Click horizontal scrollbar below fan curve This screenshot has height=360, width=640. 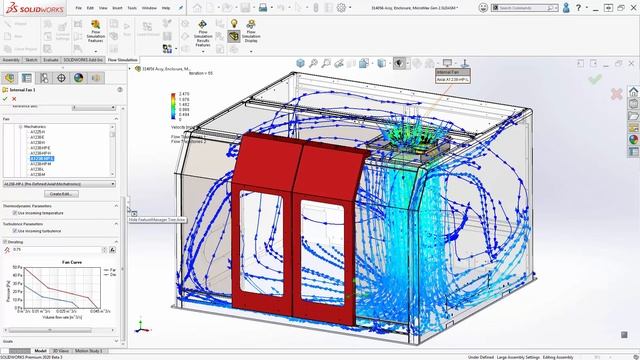pos(59,330)
